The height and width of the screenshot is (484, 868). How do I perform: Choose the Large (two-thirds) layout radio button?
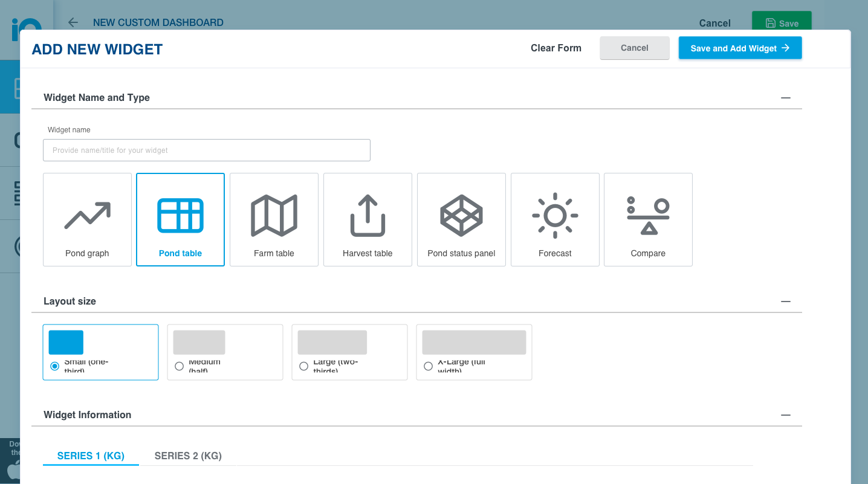pyautogui.click(x=303, y=366)
